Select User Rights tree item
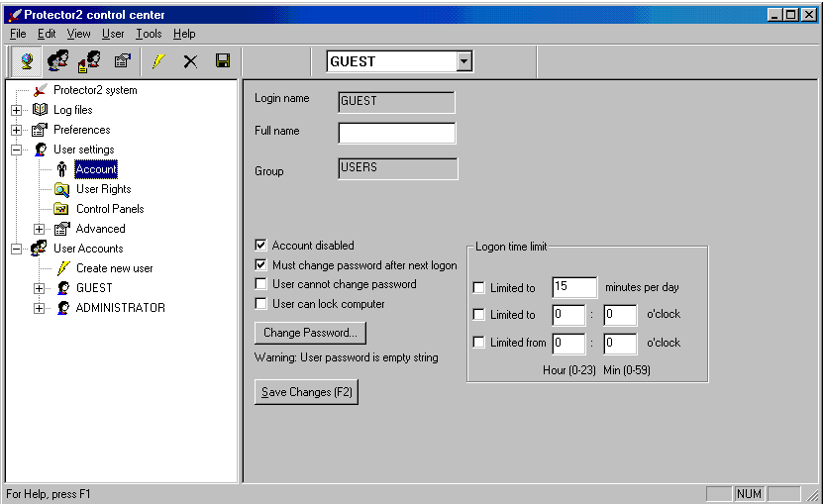The image size is (823, 504). pos(103,189)
